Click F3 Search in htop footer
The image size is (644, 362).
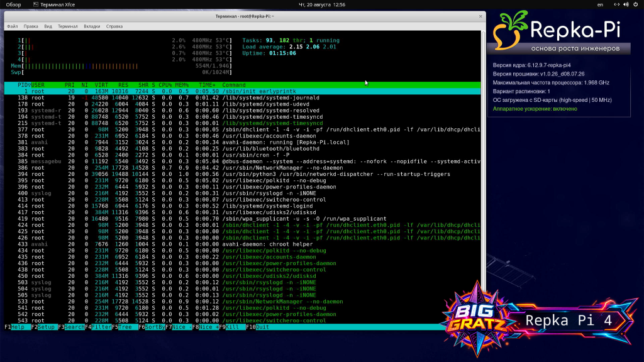pos(71,327)
